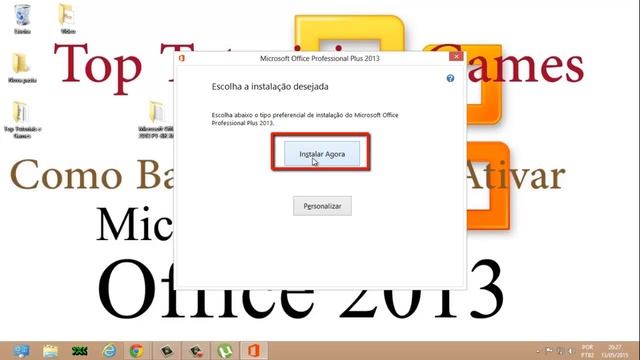Open the green app icon in taskbar
The height and width of the screenshot is (360, 640).
(79, 351)
